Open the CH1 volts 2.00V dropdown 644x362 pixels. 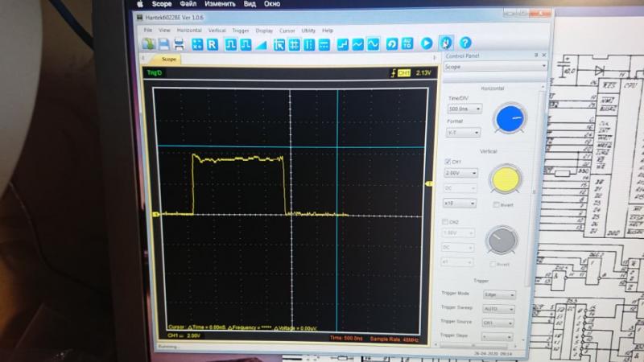click(461, 173)
